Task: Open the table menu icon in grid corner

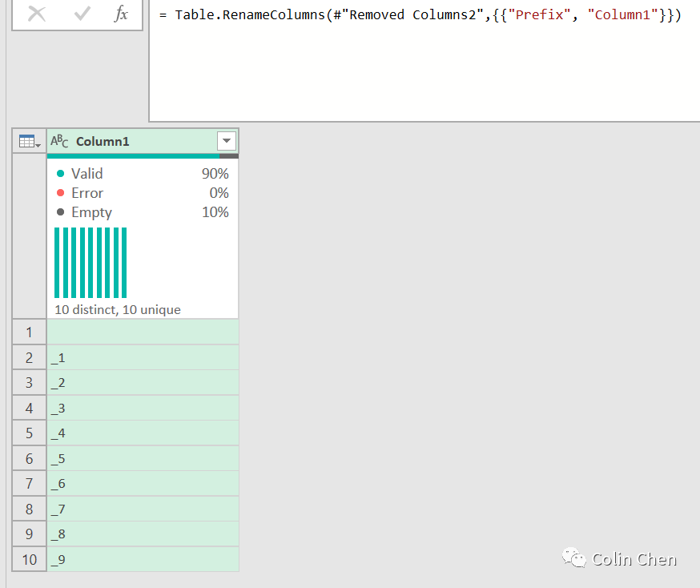Action: click(x=30, y=142)
